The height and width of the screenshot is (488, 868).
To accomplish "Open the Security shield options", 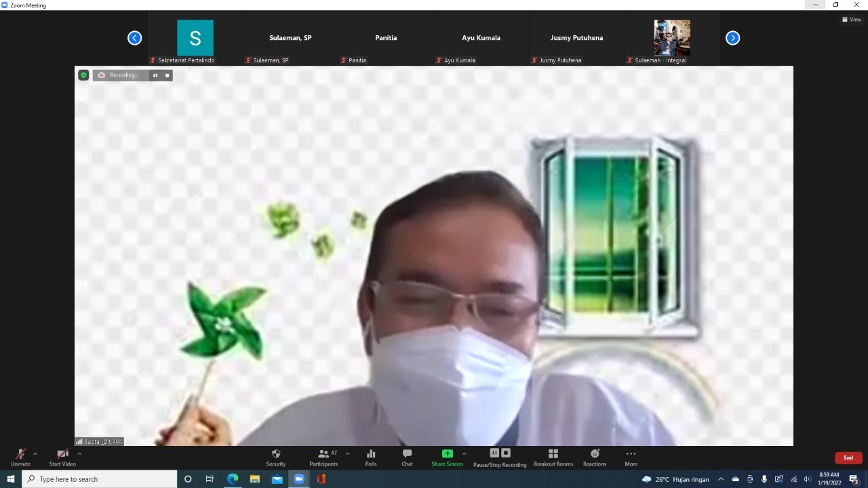I will [x=275, y=457].
